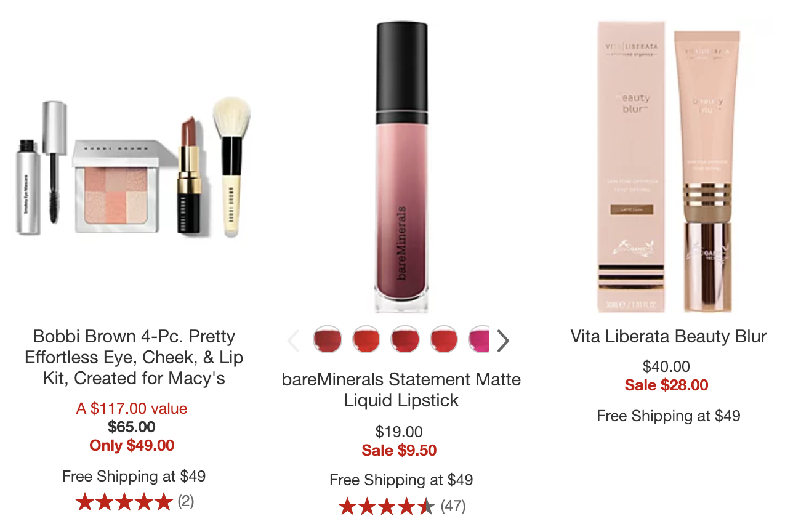Click the star rating under bareMinerals lipstick
The image size is (793, 532).
pos(387,507)
